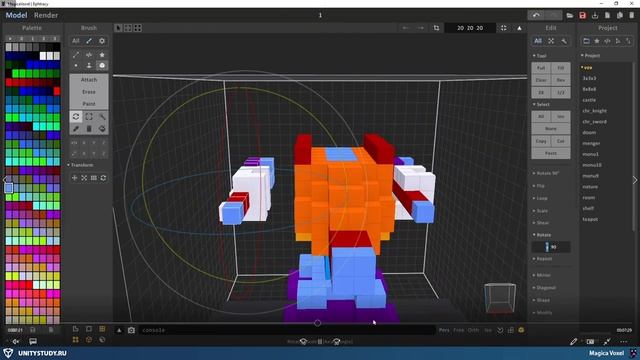Click the trash delete icon top right
This screenshot has width=640, height=360.
[632, 16]
